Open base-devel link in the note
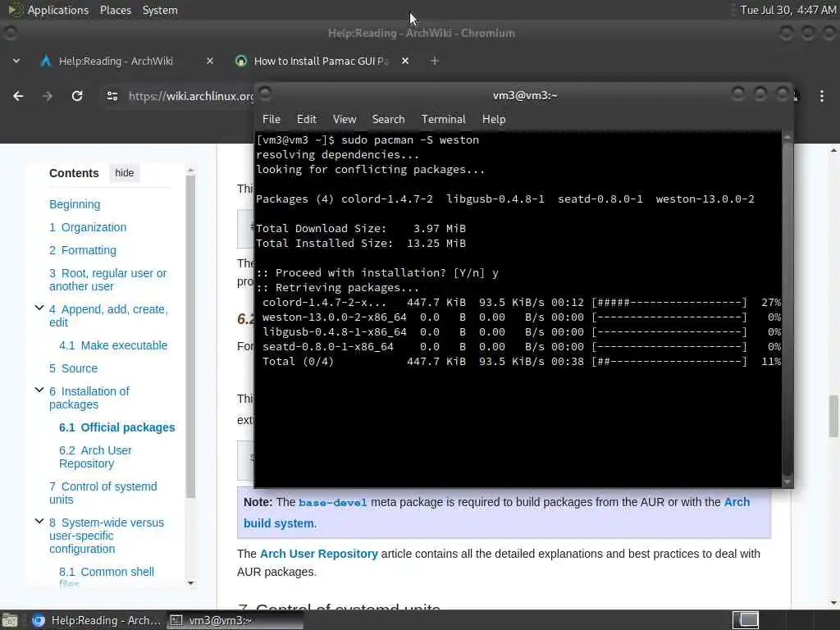Image resolution: width=840 pixels, height=630 pixels. 333,503
